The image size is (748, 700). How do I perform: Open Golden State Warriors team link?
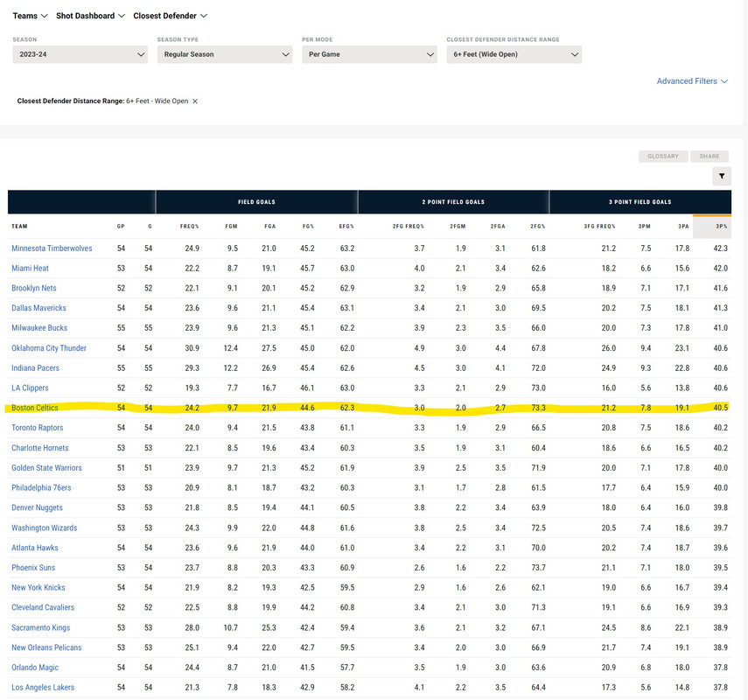click(46, 467)
